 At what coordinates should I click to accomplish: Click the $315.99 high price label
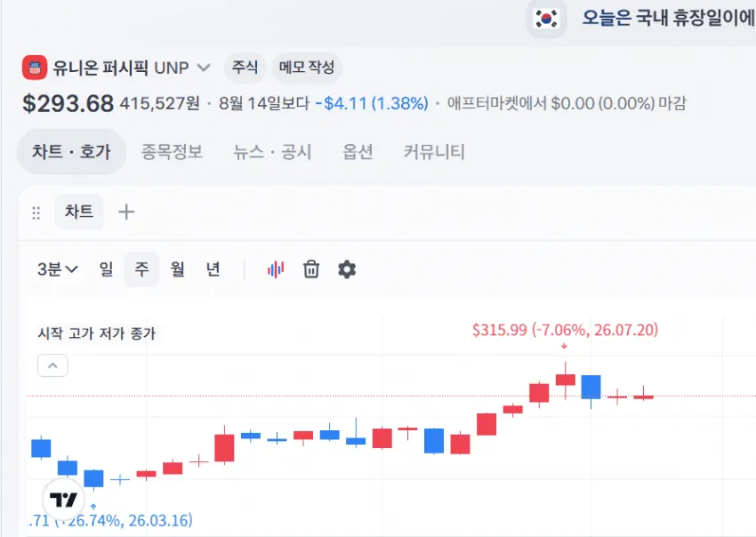(x=565, y=330)
